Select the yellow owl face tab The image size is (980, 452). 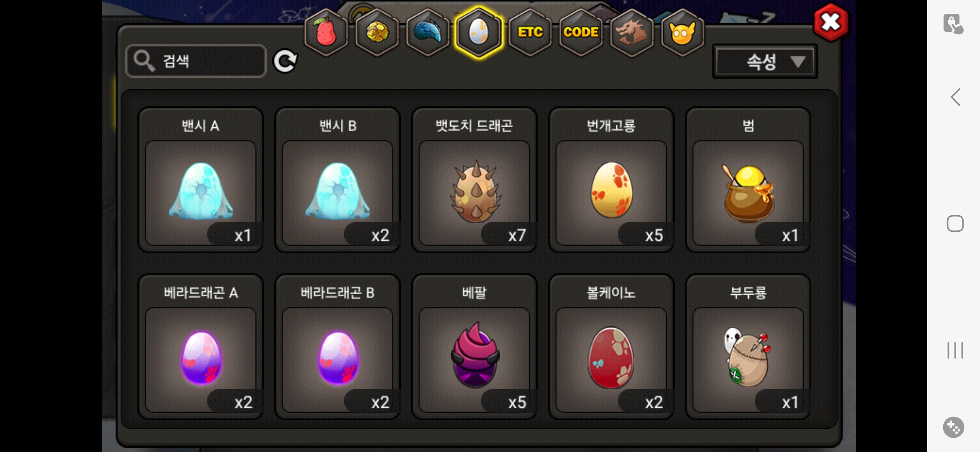(683, 32)
